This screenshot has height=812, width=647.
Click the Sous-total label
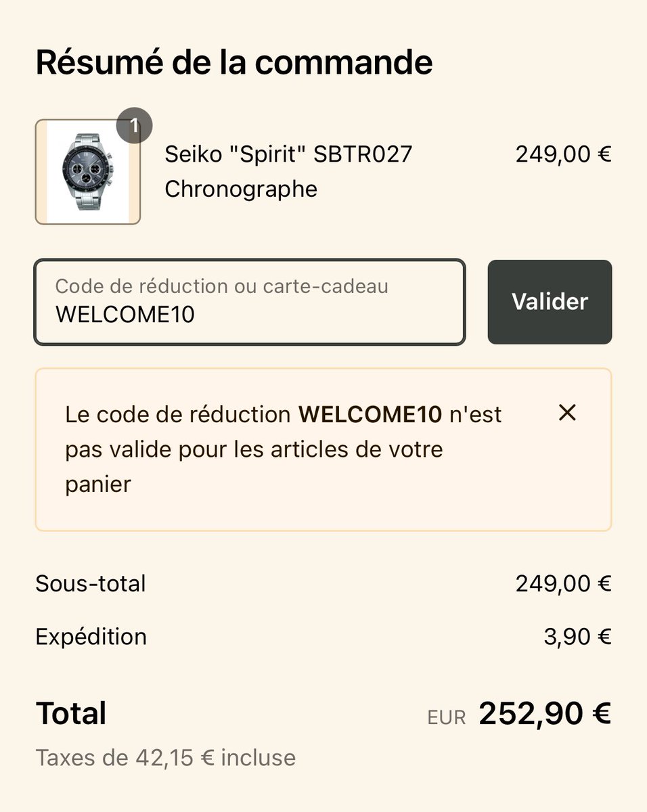coord(91,583)
